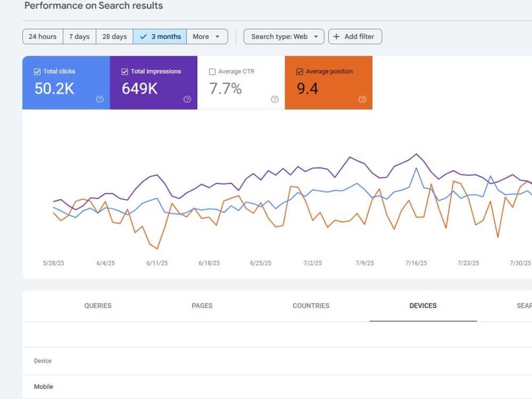Screen dimensions: 532x399
Task: Open help icon on Total impressions card
Action: (187, 99)
